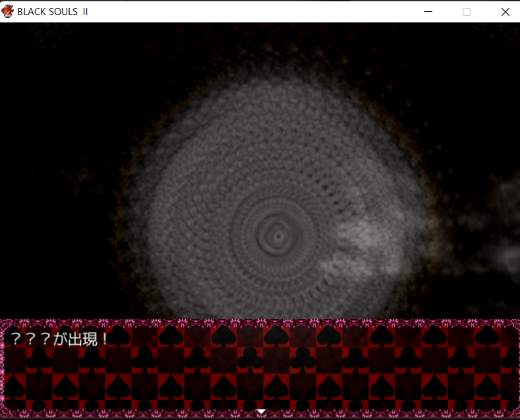Screen dimensions: 520x420
Task: Click the '？？？が出現！' battle message text
Action: [59, 339]
